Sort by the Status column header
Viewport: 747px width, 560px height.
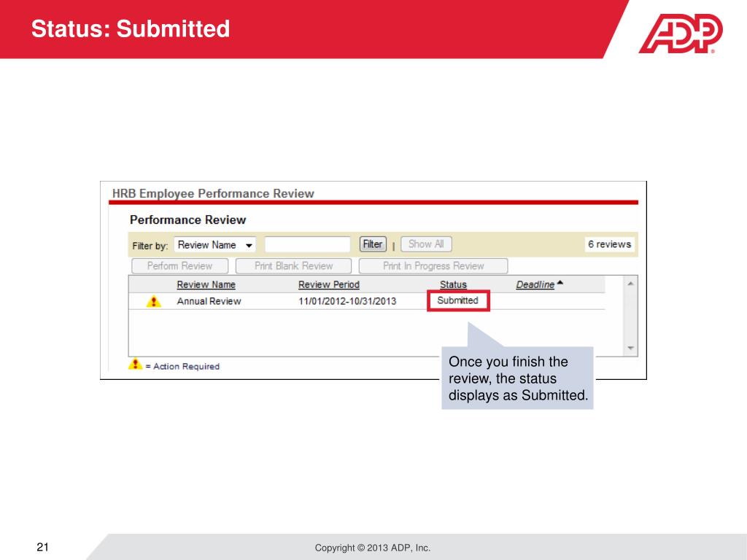pos(453,285)
